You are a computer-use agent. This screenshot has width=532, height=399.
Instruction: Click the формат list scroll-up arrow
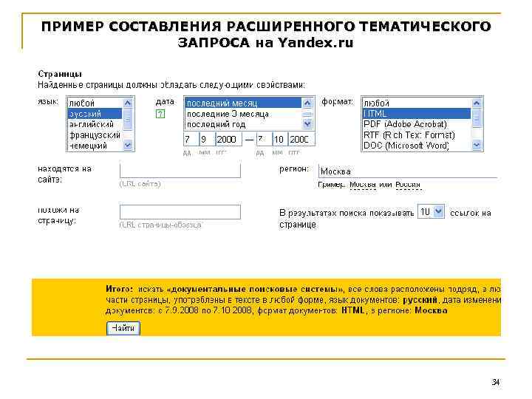click(x=477, y=103)
